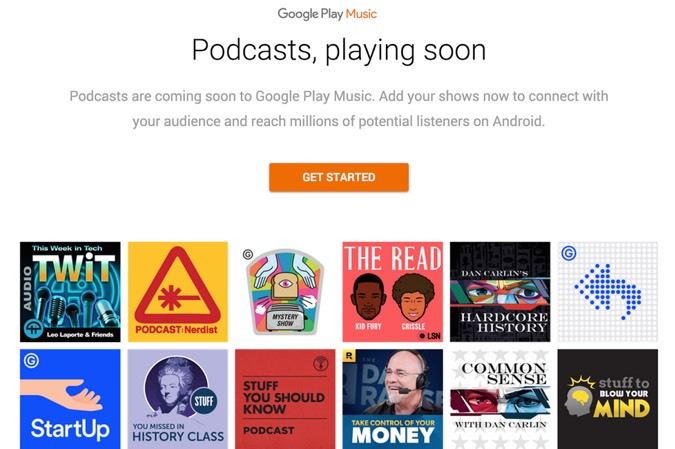
Task: Click the yellow R badge on Money cover
Action: (x=349, y=356)
